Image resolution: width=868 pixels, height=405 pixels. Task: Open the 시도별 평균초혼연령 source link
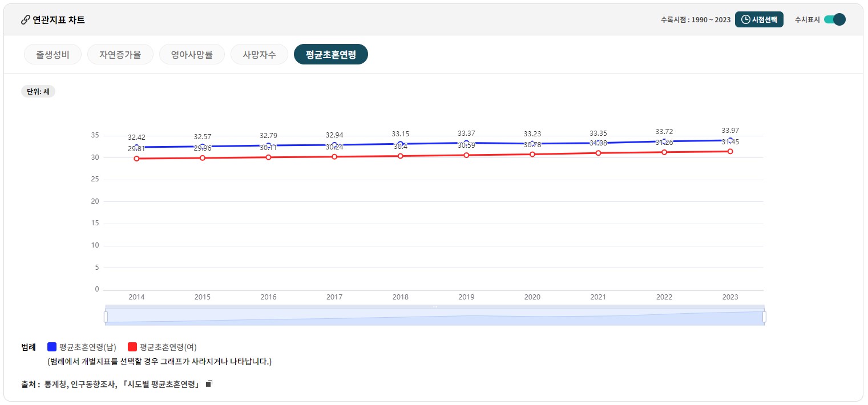pyautogui.click(x=162, y=384)
